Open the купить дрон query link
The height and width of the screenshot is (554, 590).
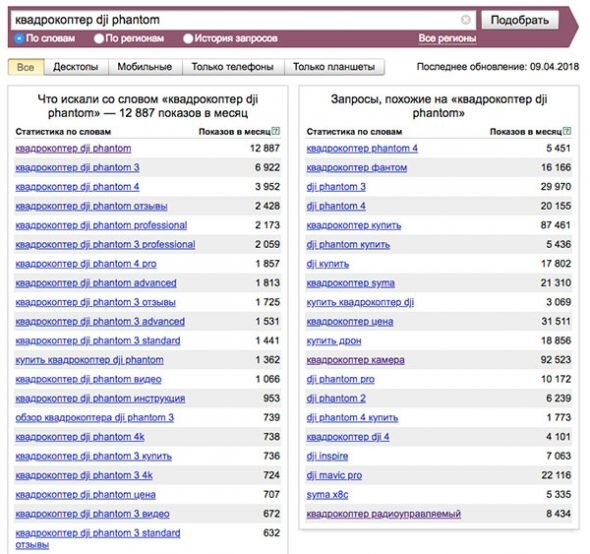pyautogui.click(x=334, y=341)
